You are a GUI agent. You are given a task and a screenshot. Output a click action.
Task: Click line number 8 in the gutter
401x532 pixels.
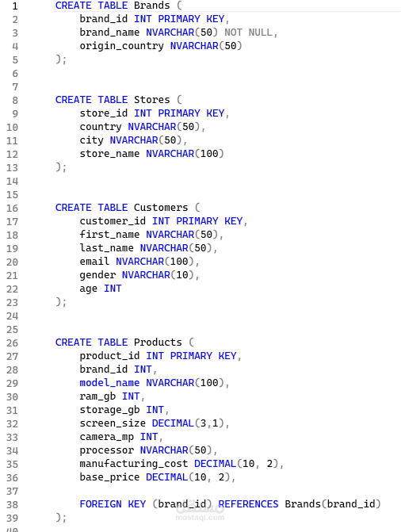15,101
